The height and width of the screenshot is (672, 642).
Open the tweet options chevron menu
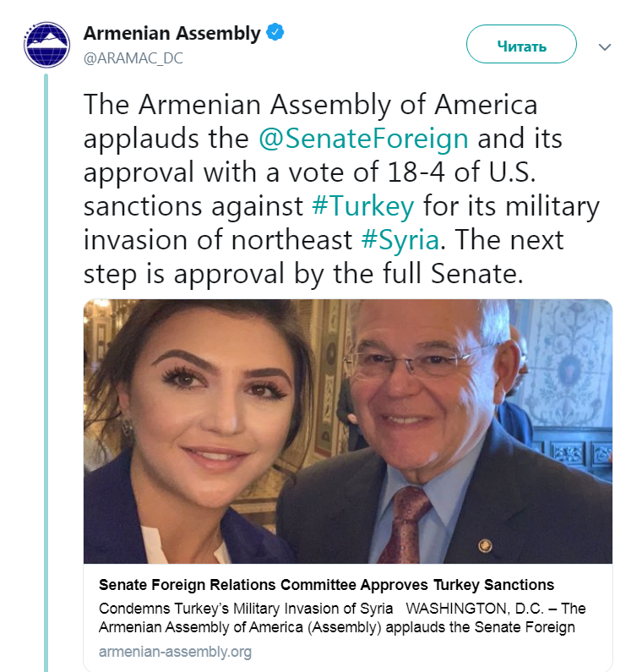604,47
